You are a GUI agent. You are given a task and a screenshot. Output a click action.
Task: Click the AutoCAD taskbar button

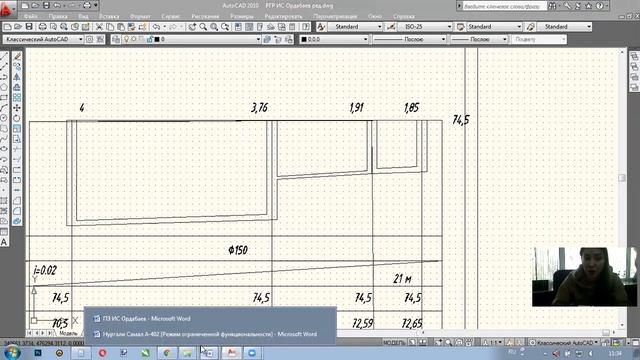231,353
